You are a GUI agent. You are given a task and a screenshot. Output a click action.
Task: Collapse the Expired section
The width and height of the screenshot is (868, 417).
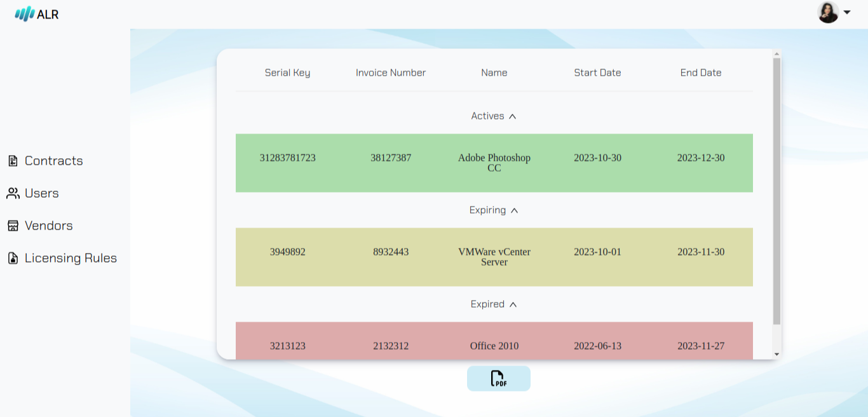click(x=494, y=304)
